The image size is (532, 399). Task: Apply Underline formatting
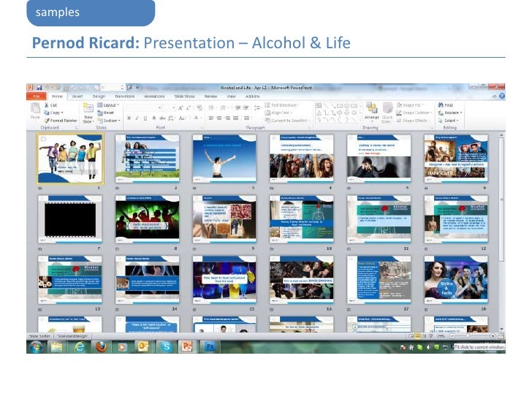pos(145,118)
